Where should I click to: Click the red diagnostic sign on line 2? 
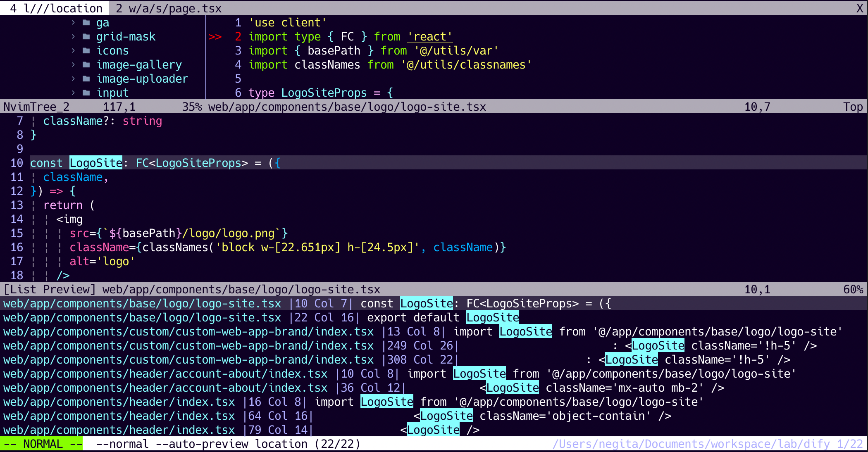(215, 37)
